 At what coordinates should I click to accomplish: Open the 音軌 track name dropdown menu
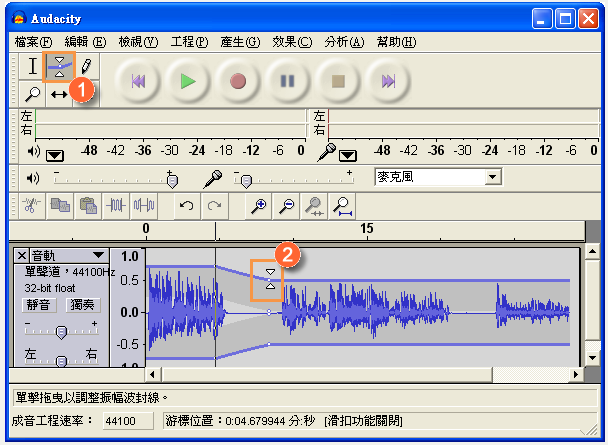click(x=68, y=255)
